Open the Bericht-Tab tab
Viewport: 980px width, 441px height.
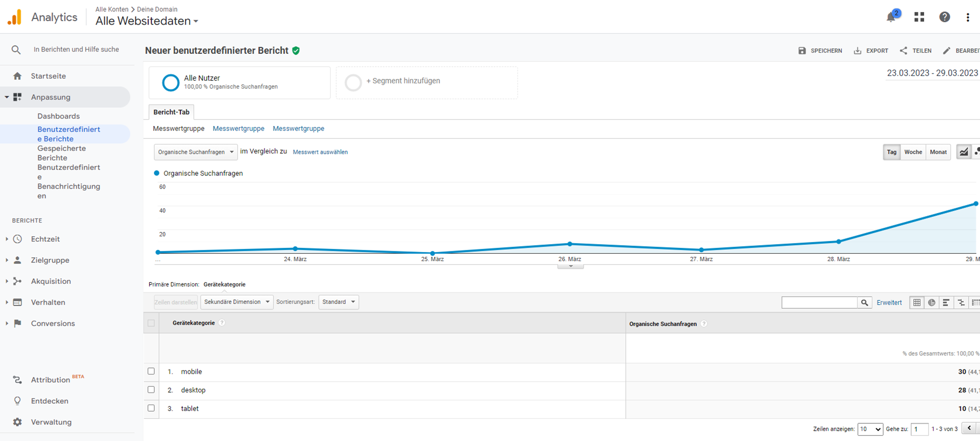[x=171, y=112]
